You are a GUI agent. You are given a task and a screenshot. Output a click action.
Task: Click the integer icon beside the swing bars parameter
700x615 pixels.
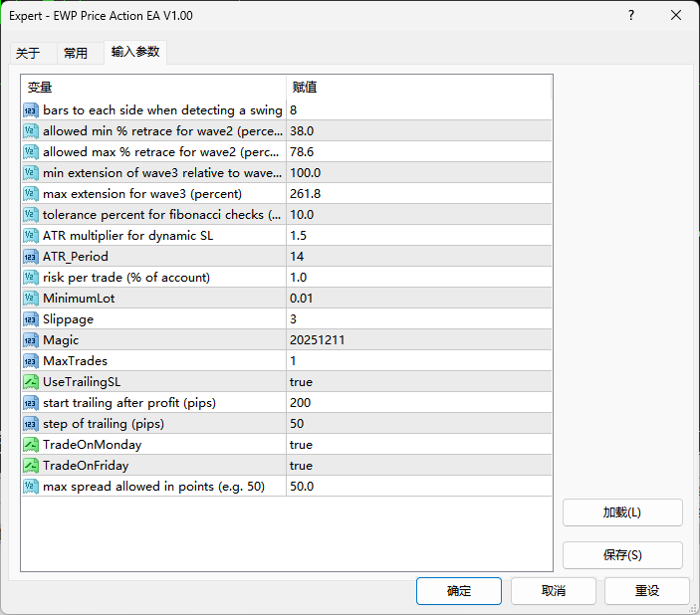31,110
